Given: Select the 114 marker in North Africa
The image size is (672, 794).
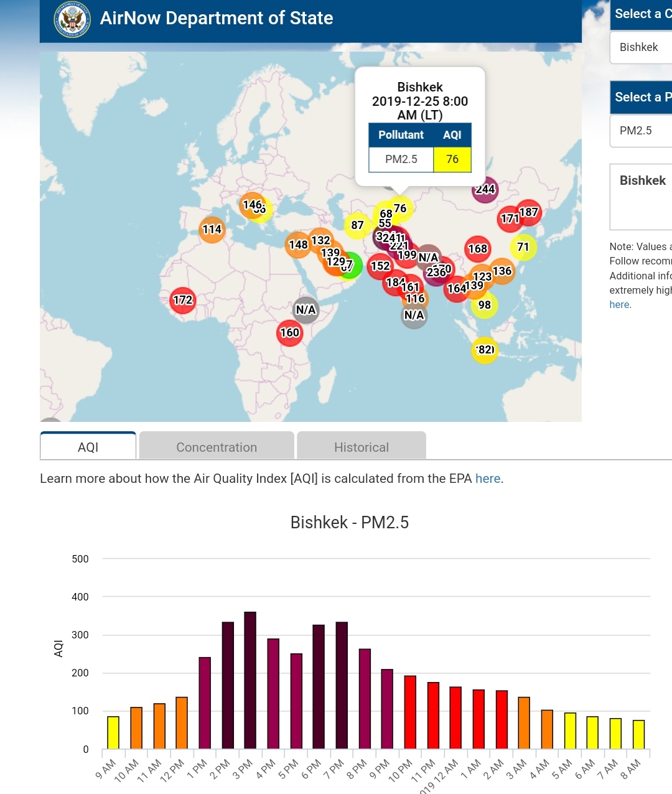Looking at the screenshot, I should (x=212, y=230).
